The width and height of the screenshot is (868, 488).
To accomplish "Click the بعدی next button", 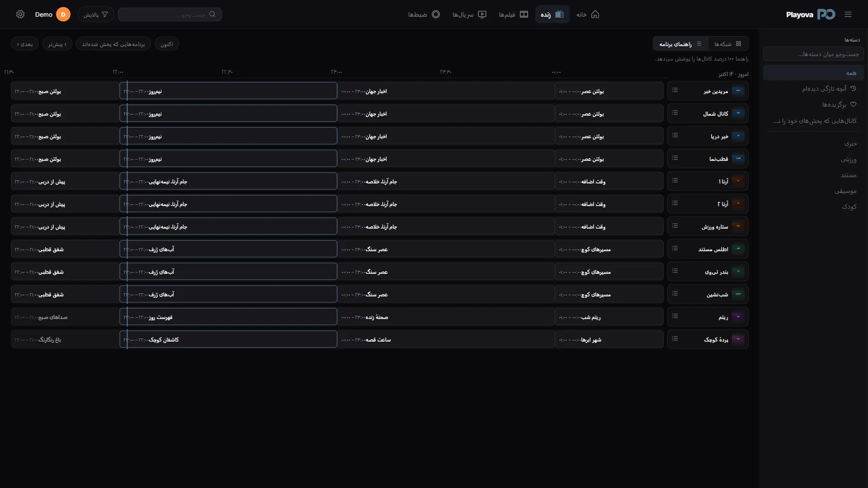I will [25, 44].
